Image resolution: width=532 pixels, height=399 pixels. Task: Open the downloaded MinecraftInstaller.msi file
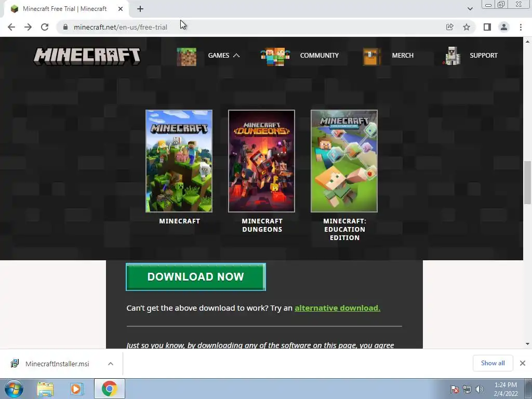[x=57, y=364]
